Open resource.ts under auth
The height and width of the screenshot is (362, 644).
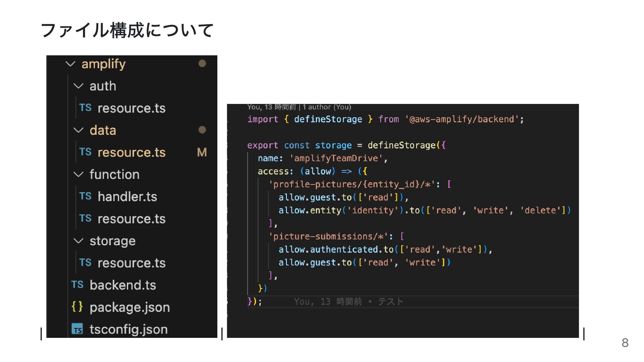pyautogui.click(x=131, y=108)
